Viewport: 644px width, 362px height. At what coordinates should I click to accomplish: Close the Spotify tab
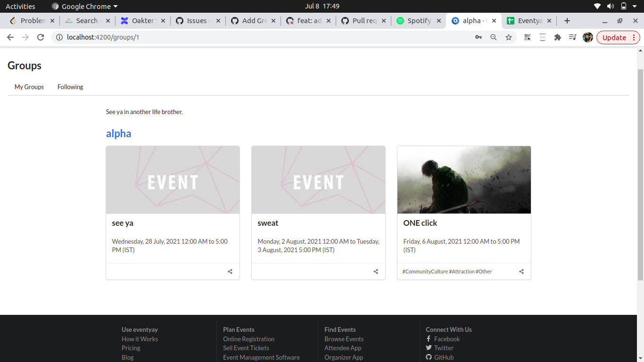click(x=439, y=21)
